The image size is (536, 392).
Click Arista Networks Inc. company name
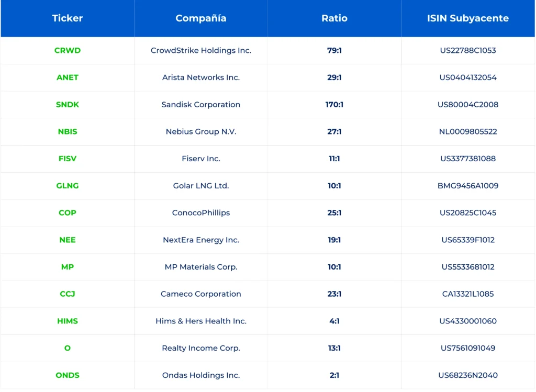tap(201, 77)
